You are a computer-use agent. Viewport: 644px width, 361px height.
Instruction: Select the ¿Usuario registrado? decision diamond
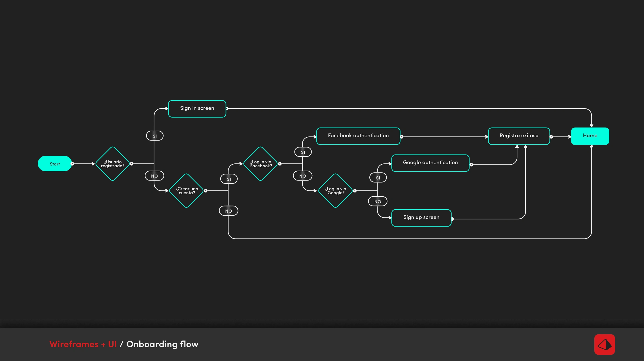pos(113,164)
